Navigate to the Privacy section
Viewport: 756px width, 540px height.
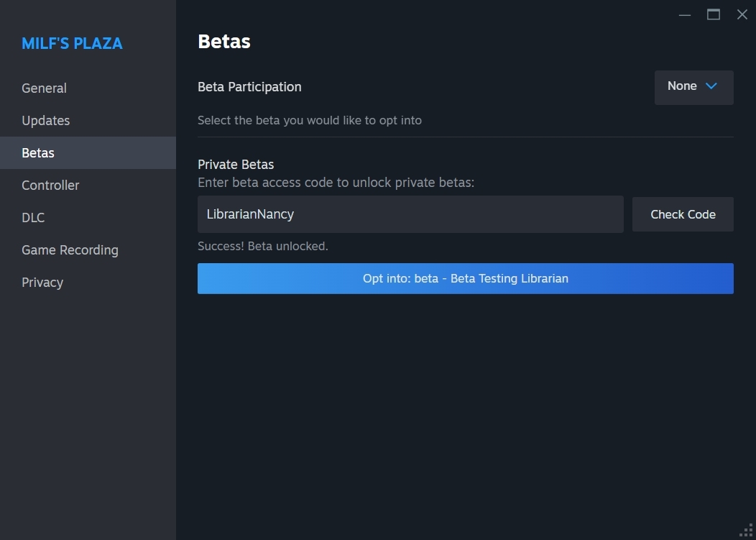pos(42,283)
